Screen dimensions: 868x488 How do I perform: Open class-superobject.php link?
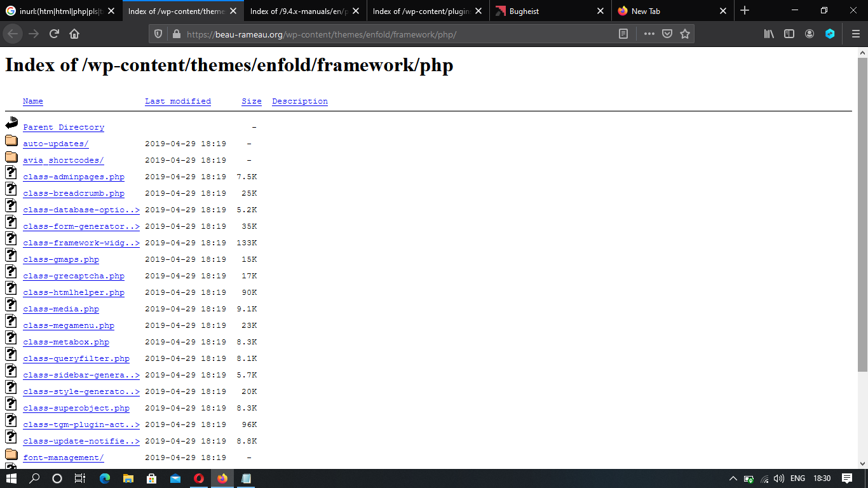[x=76, y=408]
